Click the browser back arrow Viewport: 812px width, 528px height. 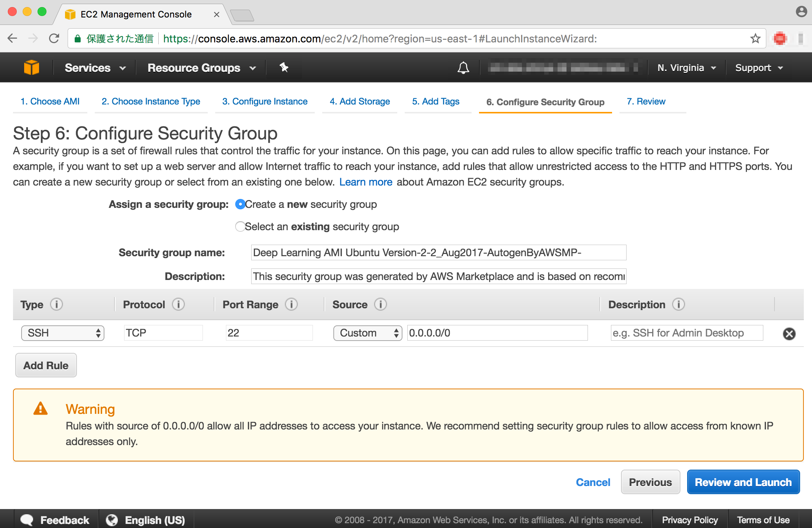click(x=12, y=38)
